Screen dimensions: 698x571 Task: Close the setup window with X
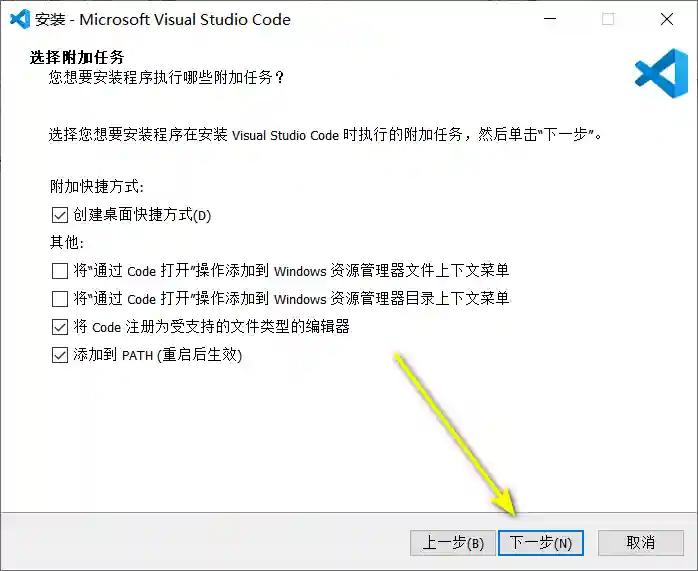pos(666,19)
